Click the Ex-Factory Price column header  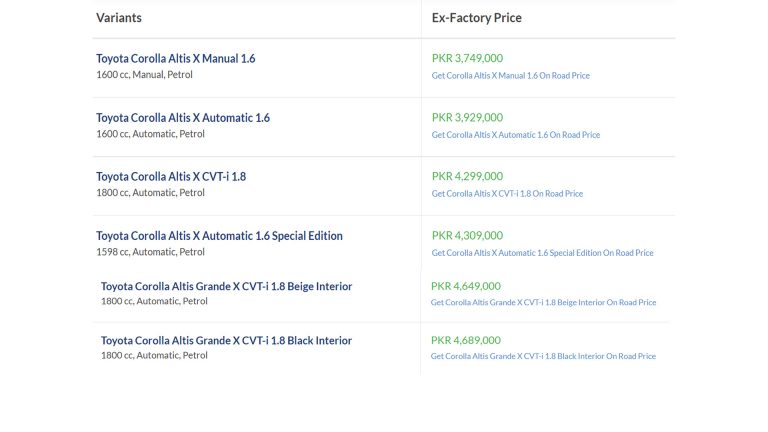pyautogui.click(x=477, y=18)
